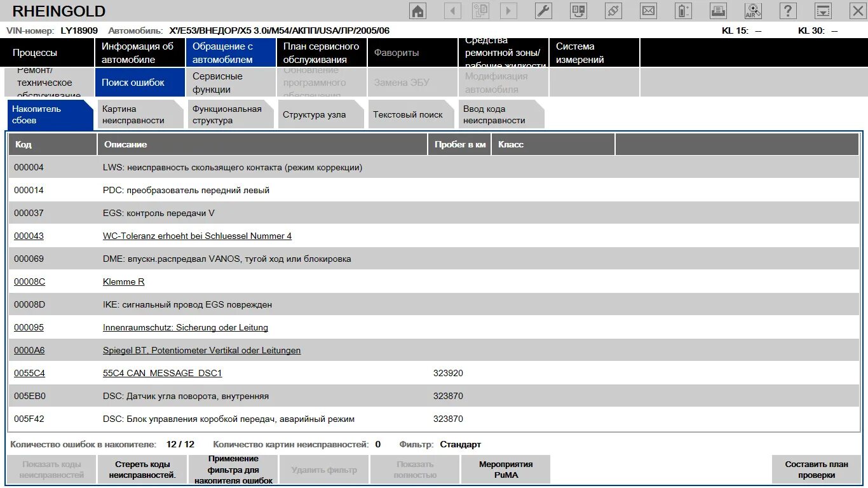Open Сервисные функции submenu
The width and height of the screenshot is (868, 488).
[231, 83]
